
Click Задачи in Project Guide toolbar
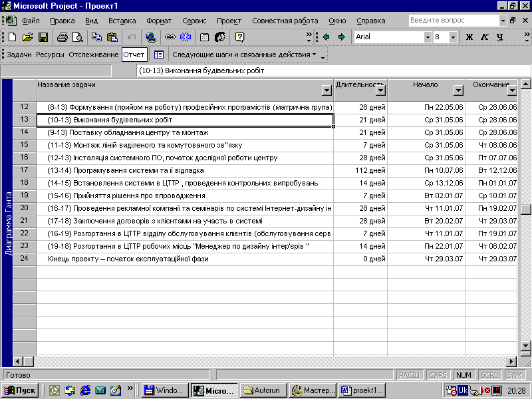click(x=19, y=55)
